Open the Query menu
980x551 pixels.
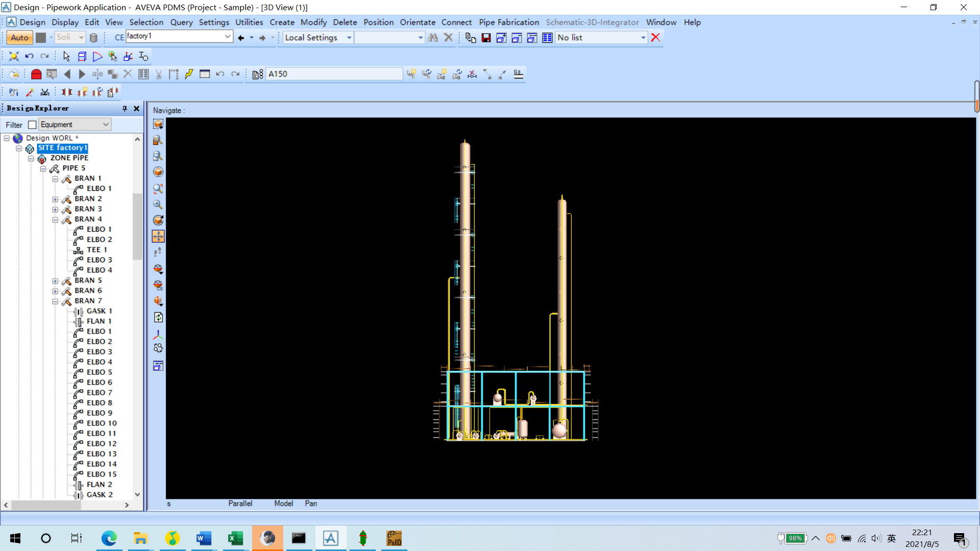181,22
